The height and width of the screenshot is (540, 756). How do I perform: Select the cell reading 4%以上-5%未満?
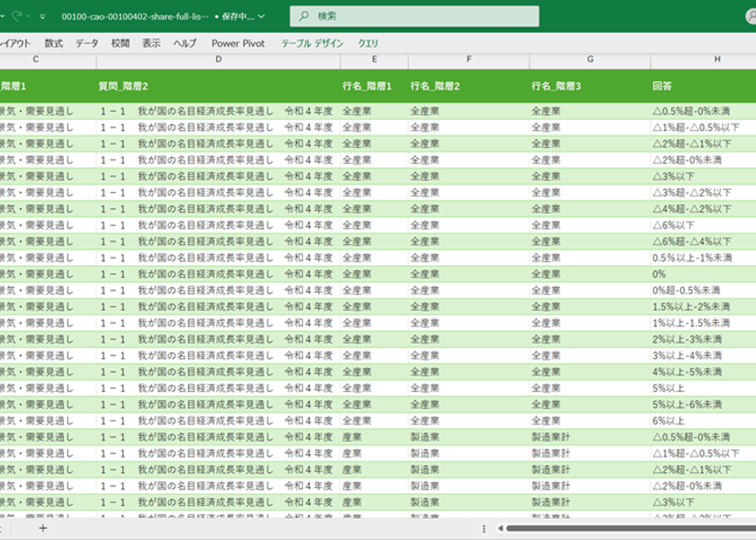pos(704,372)
